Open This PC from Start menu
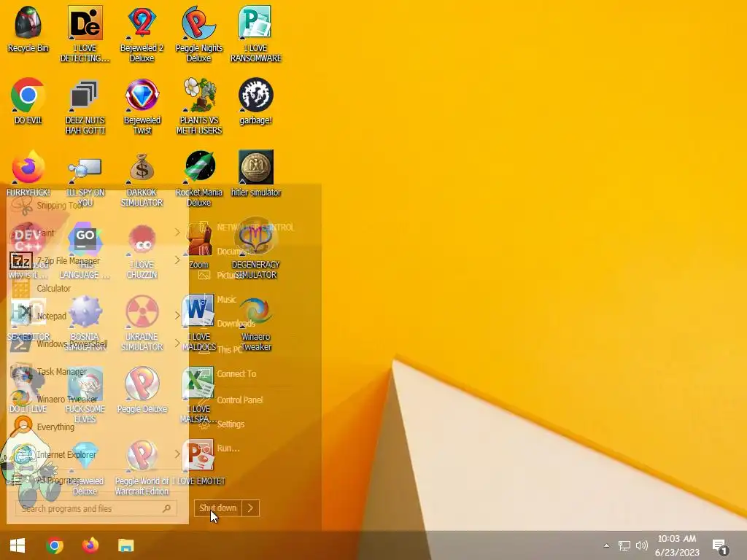This screenshot has height=560, width=747. 230,349
